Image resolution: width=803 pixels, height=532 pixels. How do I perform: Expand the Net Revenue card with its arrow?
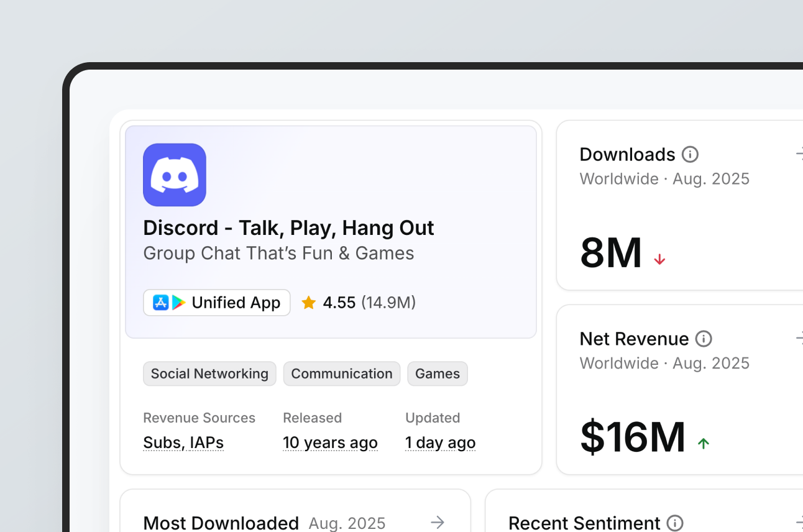pyautogui.click(x=799, y=339)
